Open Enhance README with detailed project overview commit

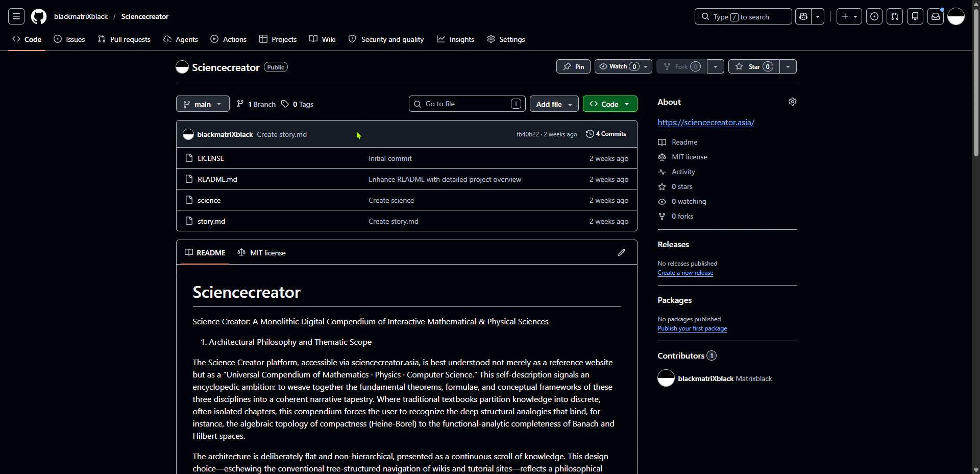445,179
